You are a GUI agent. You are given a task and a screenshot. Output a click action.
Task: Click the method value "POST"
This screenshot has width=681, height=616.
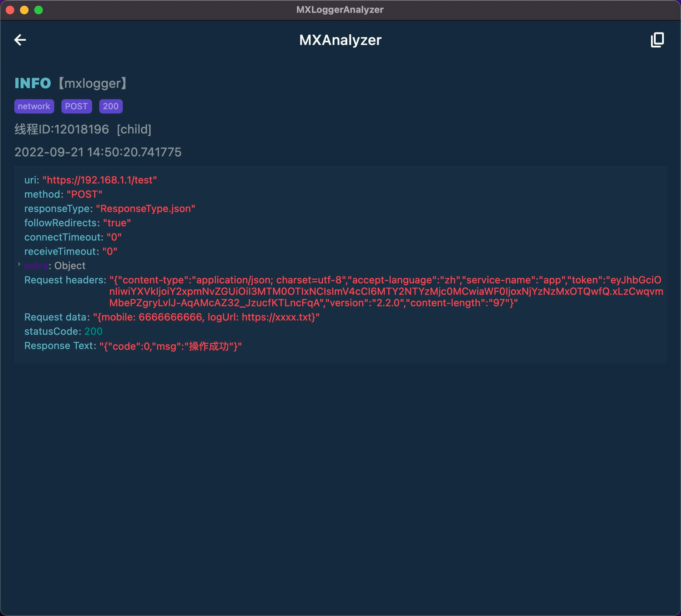[85, 194]
